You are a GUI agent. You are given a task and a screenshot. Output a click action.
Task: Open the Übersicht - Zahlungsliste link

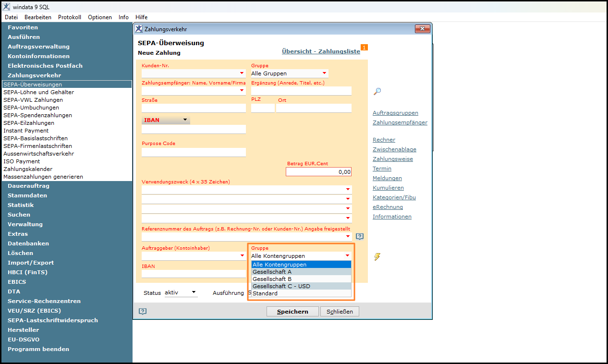pos(321,51)
